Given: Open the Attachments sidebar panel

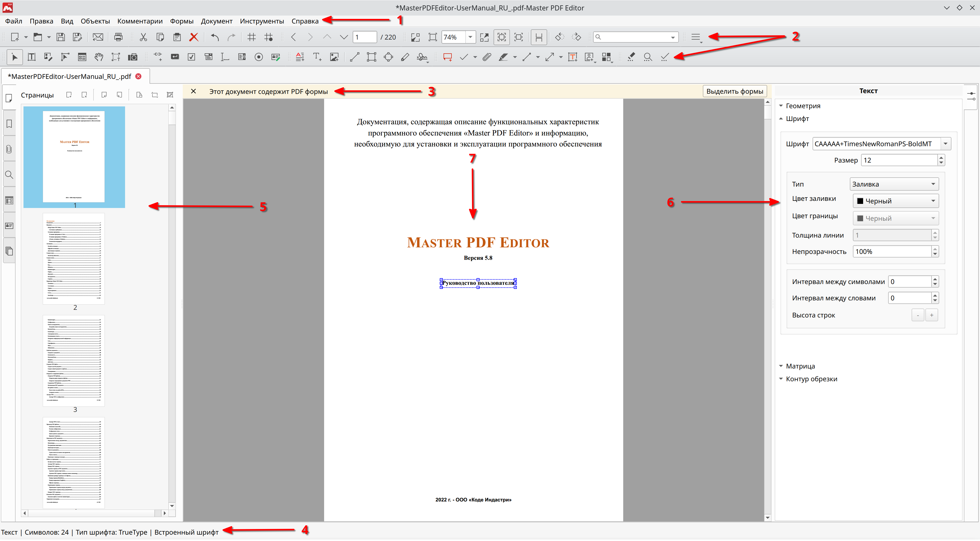Looking at the screenshot, I should pos(9,150).
